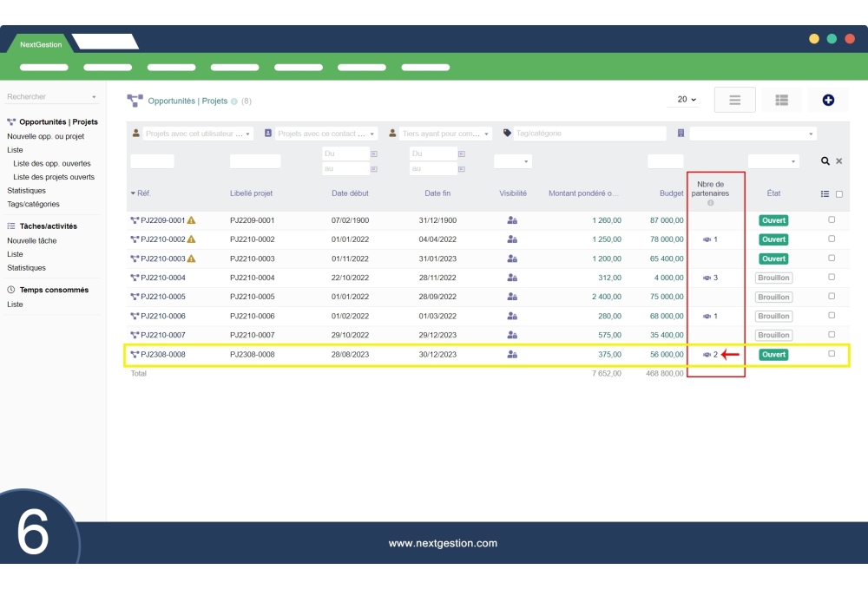Clear filters with the X icon
The width and height of the screenshot is (868, 589).
point(839,161)
